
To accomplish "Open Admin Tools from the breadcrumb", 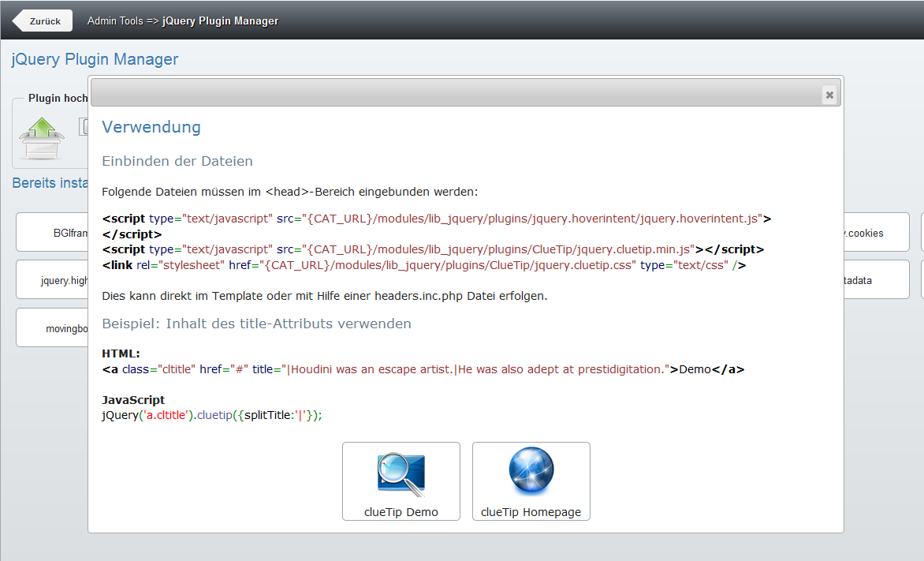I will (x=115, y=21).
